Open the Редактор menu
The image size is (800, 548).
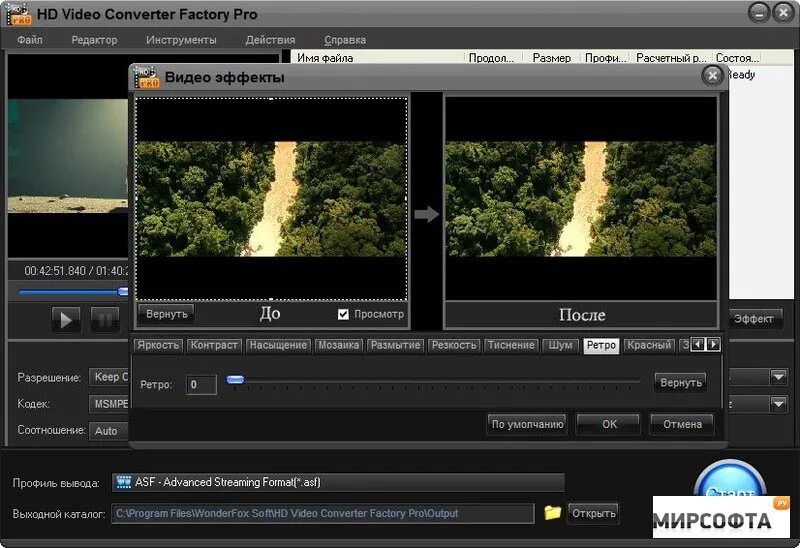94,40
